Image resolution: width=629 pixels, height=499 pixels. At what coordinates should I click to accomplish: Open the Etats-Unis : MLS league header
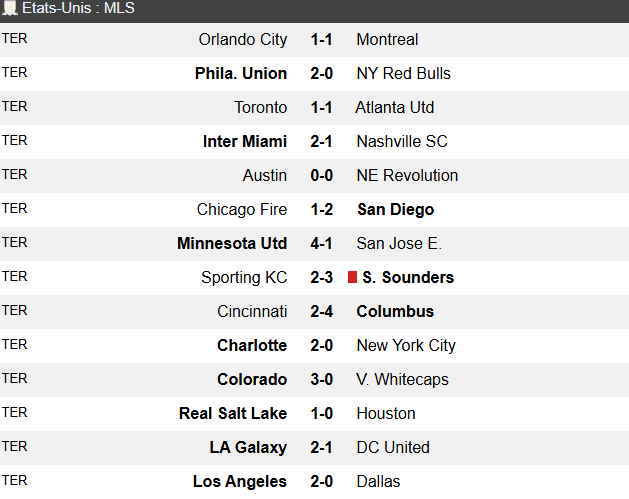[80, 9]
